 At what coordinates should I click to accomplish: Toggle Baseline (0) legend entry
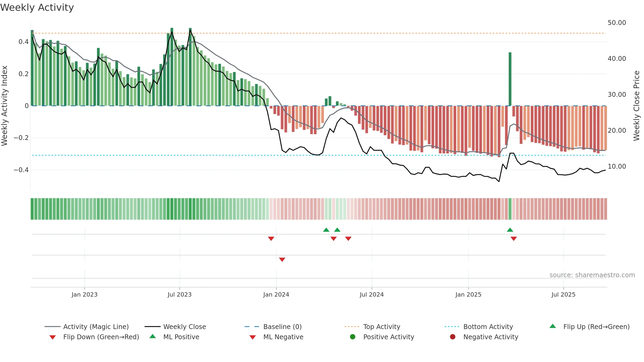(x=273, y=327)
